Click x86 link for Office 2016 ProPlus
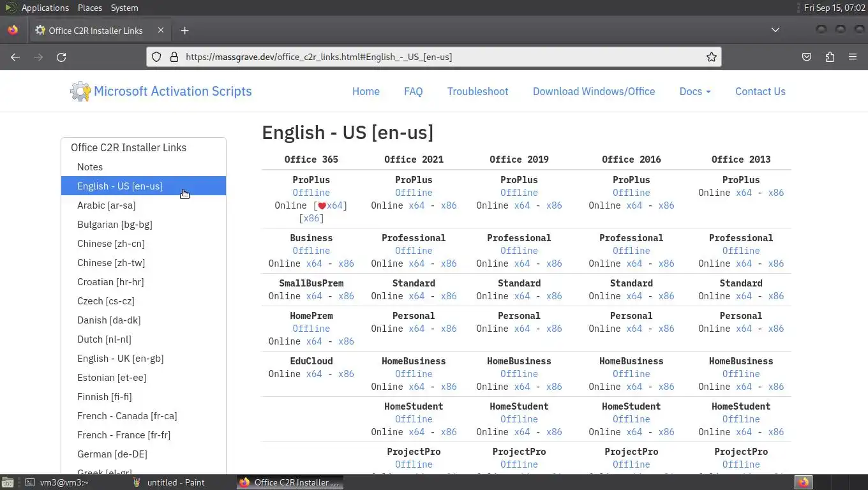 (666, 205)
